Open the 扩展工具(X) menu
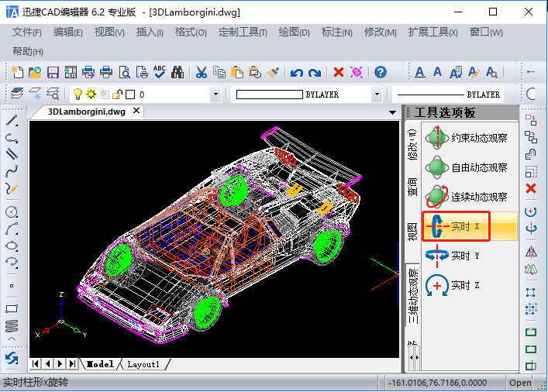The image size is (548, 392). [433, 33]
